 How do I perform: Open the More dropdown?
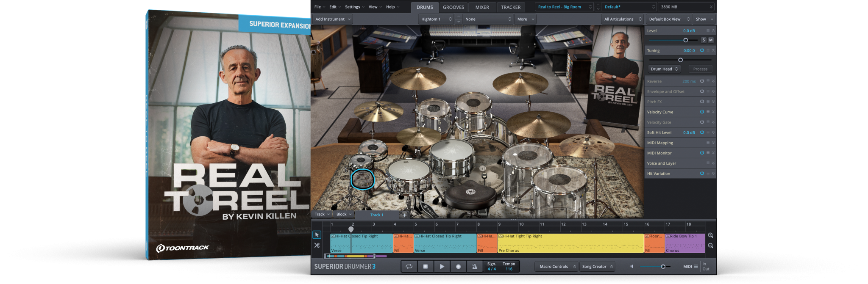coord(526,19)
